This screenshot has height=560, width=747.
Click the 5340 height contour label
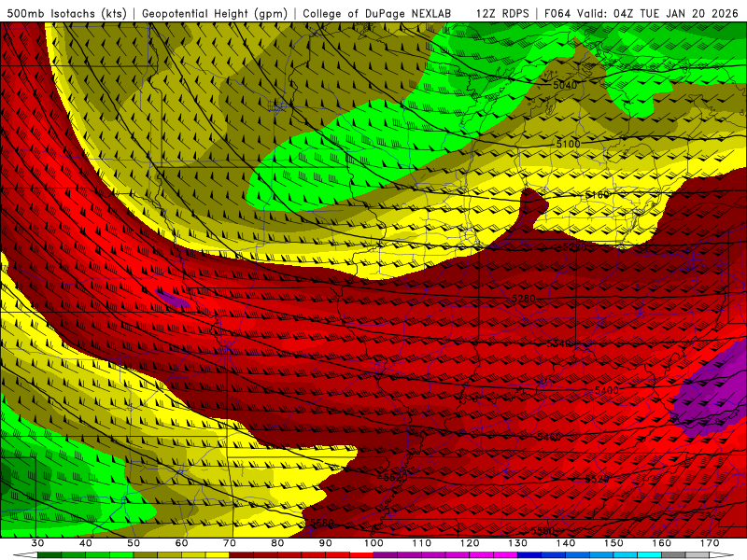coord(558,343)
